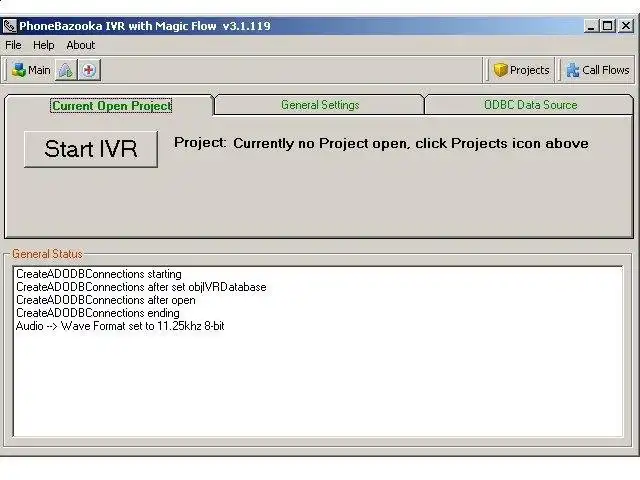Click the 'Currently no Project open' message
Viewport: 640px width, 480px height.
click(411, 143)
